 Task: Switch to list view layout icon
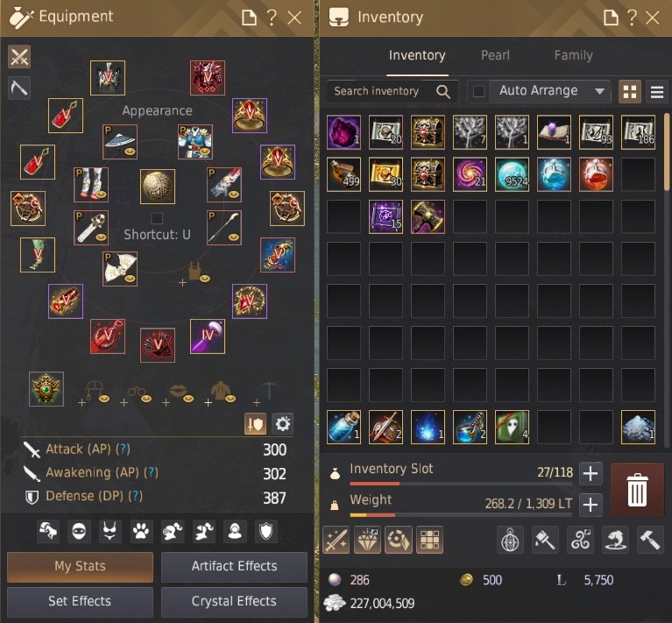coord(657,91)
